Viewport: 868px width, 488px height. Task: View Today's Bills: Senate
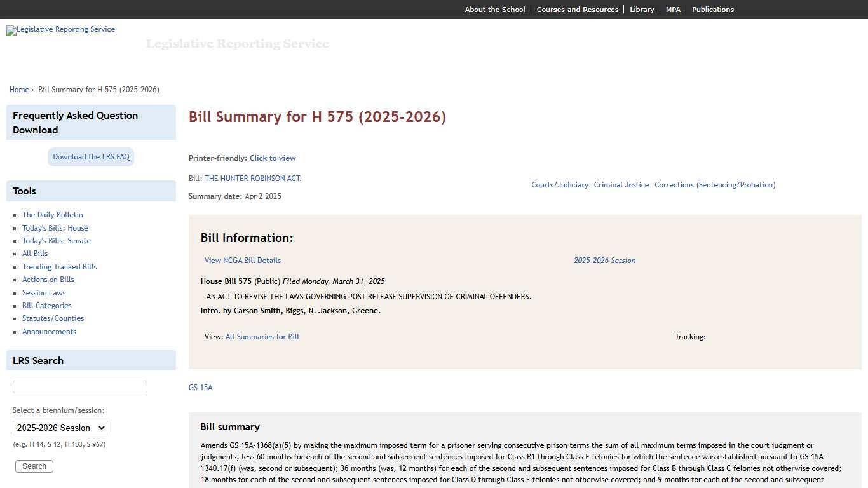56,240
